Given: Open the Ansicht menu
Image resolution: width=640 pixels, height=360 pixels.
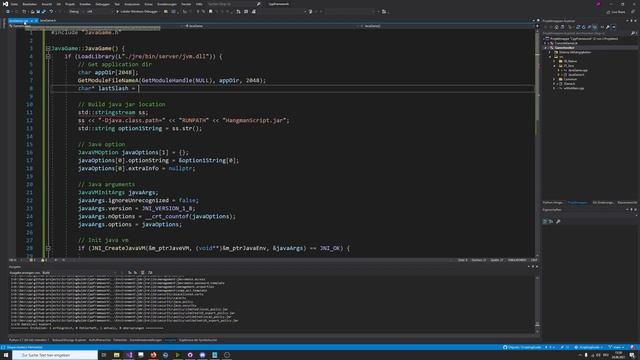Looking at the screenshot, I should [x=47, y=4].
